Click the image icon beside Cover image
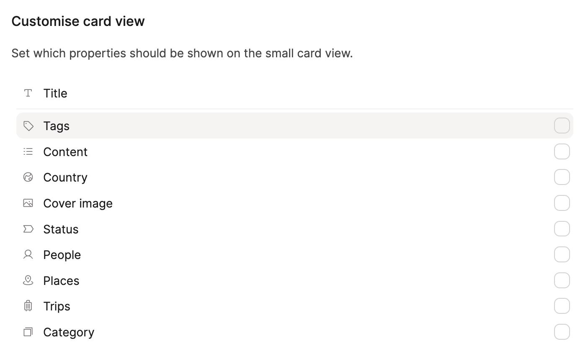 pos(28,203)
